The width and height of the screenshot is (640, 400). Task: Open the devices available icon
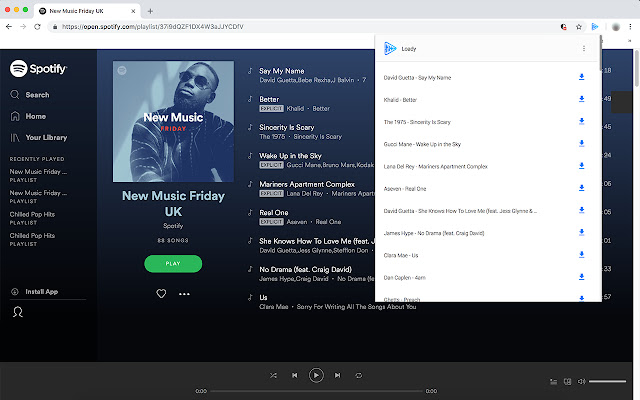(x=567, y=382)
